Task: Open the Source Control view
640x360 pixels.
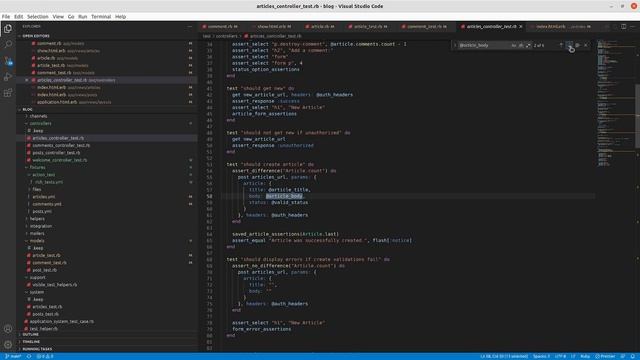Action: coord(8,61)
